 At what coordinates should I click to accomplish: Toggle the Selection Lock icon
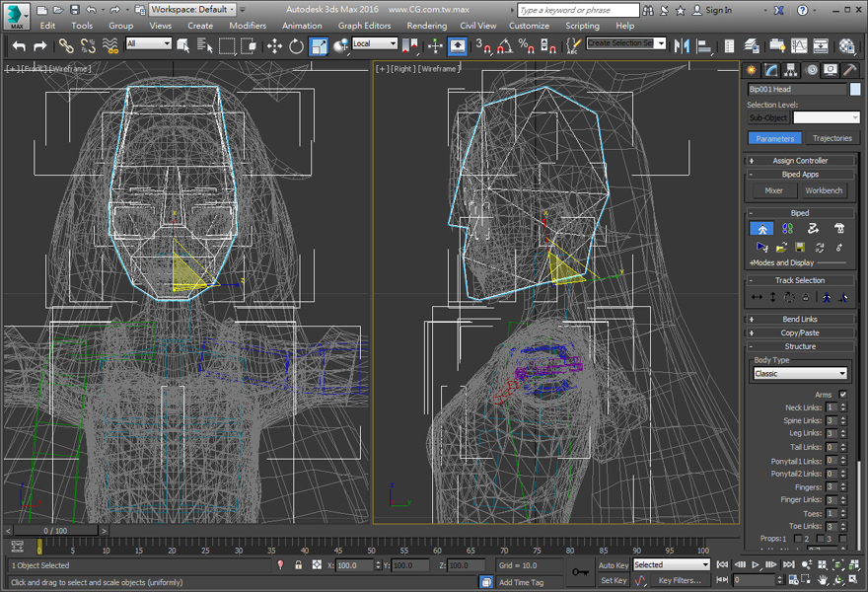[298, 564]
